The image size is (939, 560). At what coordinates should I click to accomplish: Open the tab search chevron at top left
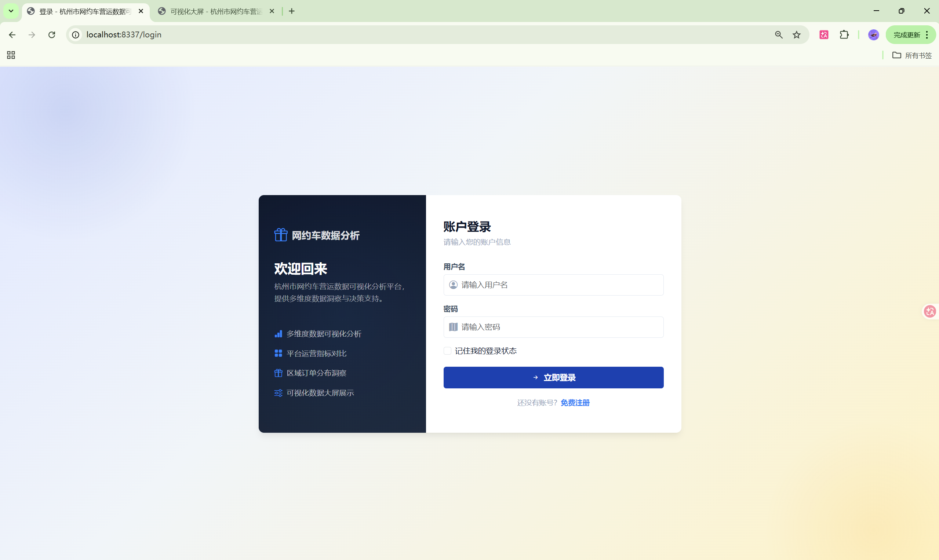click(x=11, y=11)
